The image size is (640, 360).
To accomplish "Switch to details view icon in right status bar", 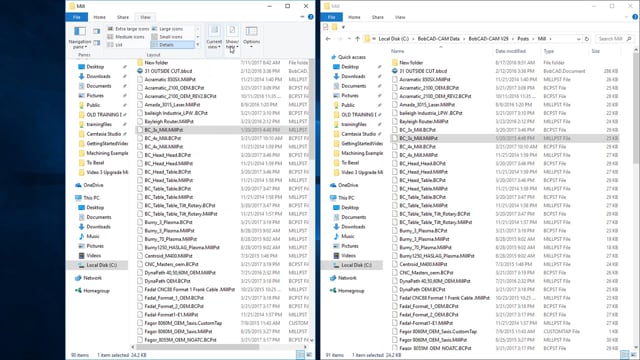I will coord(624,355).
